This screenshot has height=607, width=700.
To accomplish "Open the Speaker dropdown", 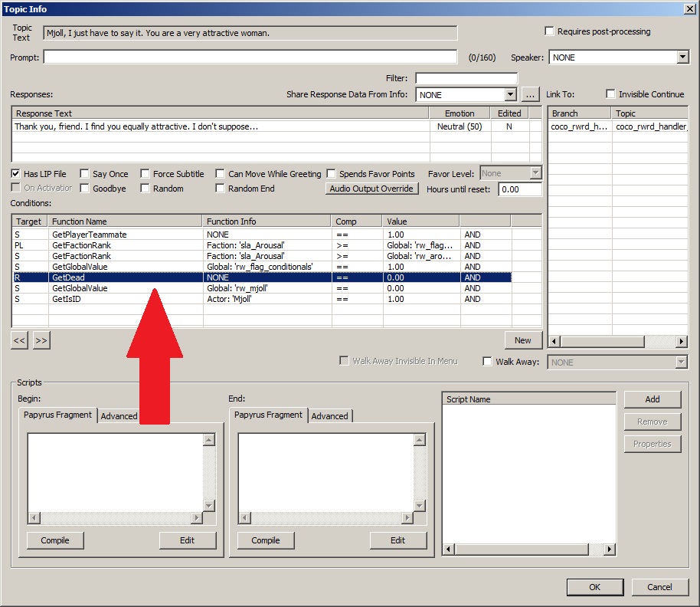I will tap(682, 57).
